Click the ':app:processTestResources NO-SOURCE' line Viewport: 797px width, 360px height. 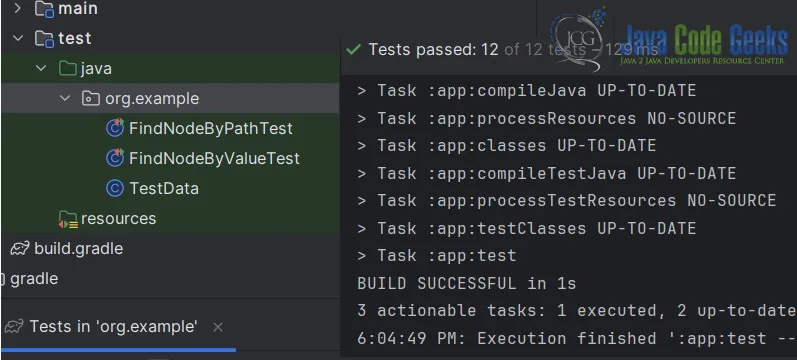point(566,200)
